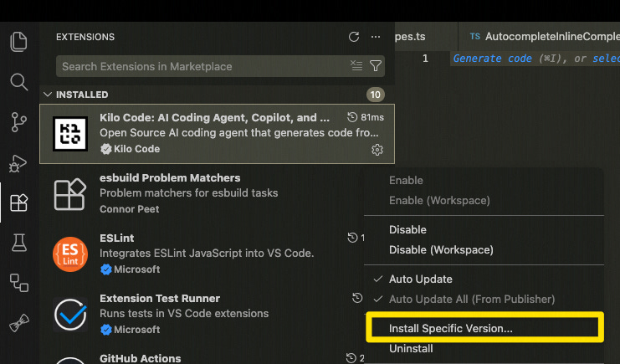Click Kilo Code activation time 81ms
Image resolution: width=620 pixels, height=364 pixels.
tap(366, 117)
